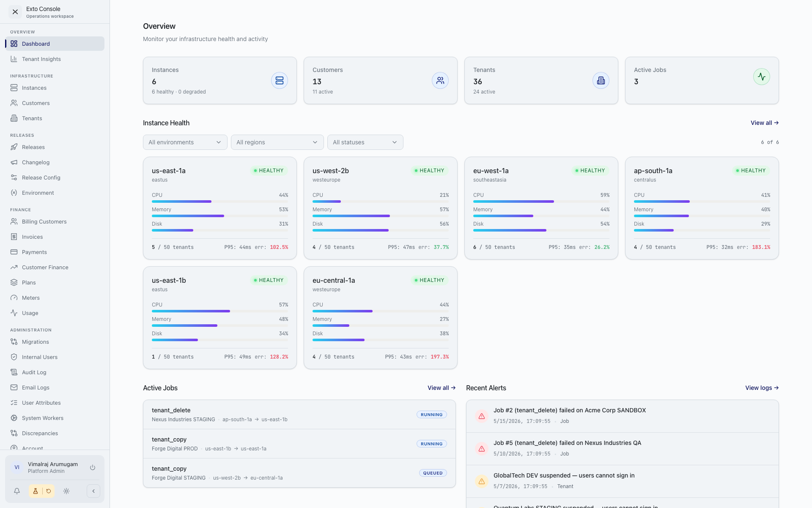This screenshot has height=508, width=812.
Task: Click the Tenants card building icon
Action: click(x=601, y=80)
